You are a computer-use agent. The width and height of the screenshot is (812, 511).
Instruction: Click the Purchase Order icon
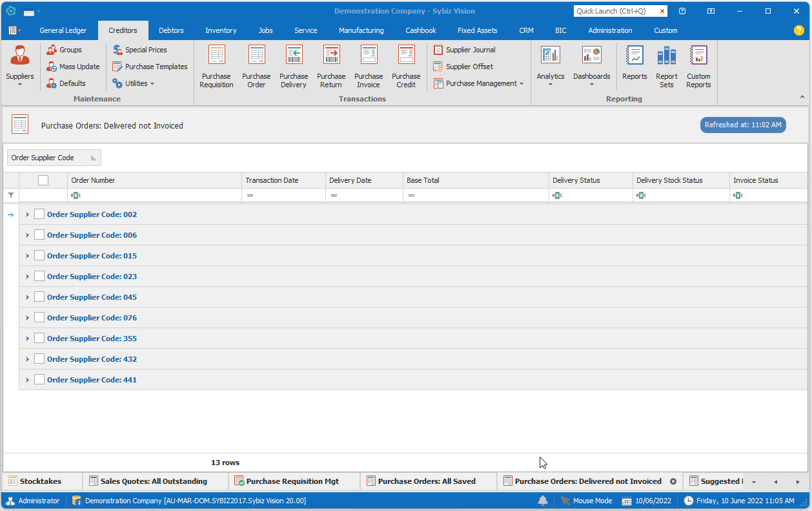tap(256, 66)
